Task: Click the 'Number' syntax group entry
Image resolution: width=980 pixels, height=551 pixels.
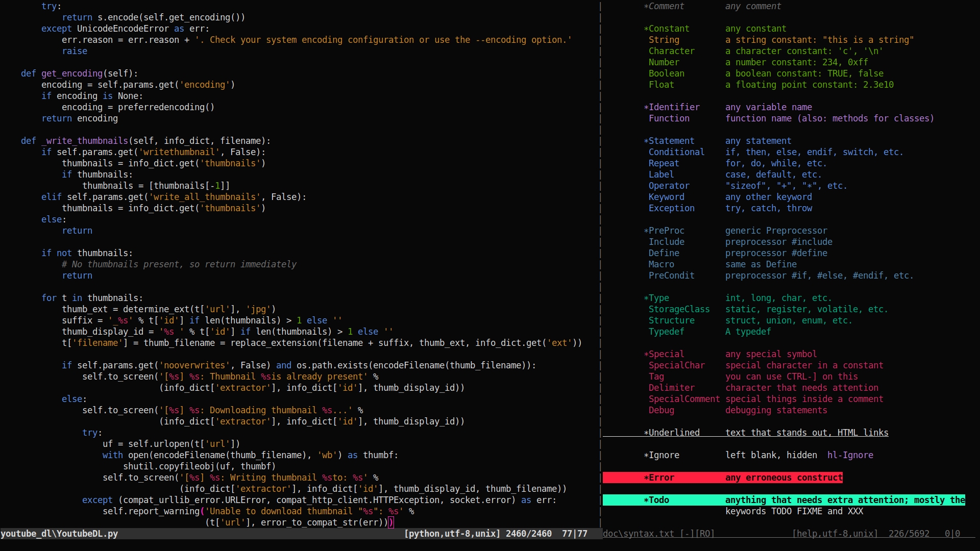Action: tap(664, 62)
